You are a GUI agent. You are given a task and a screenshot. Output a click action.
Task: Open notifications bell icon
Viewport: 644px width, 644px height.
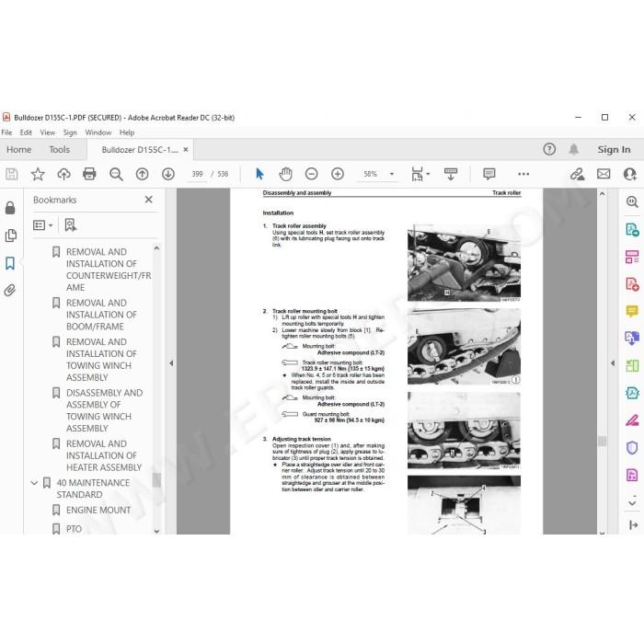click(574, 149)
